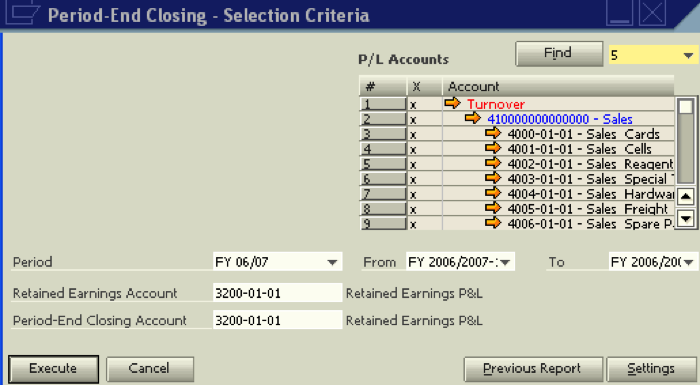Click the Retained Earnings Account field
700x385 pixels.
(277, 293)
